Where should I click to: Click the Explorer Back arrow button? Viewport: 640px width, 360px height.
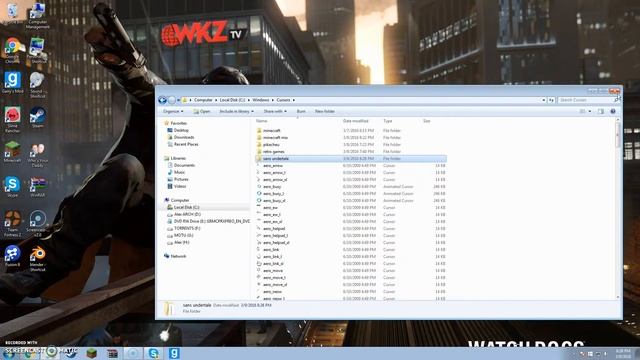tap(162, 100)
